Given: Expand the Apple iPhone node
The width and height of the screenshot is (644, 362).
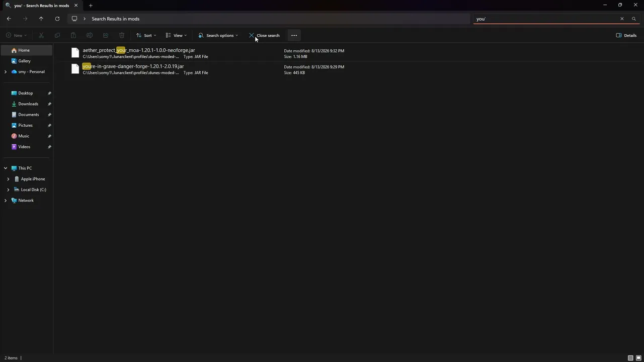Looking at the screenshot, I should click(8, 179).
